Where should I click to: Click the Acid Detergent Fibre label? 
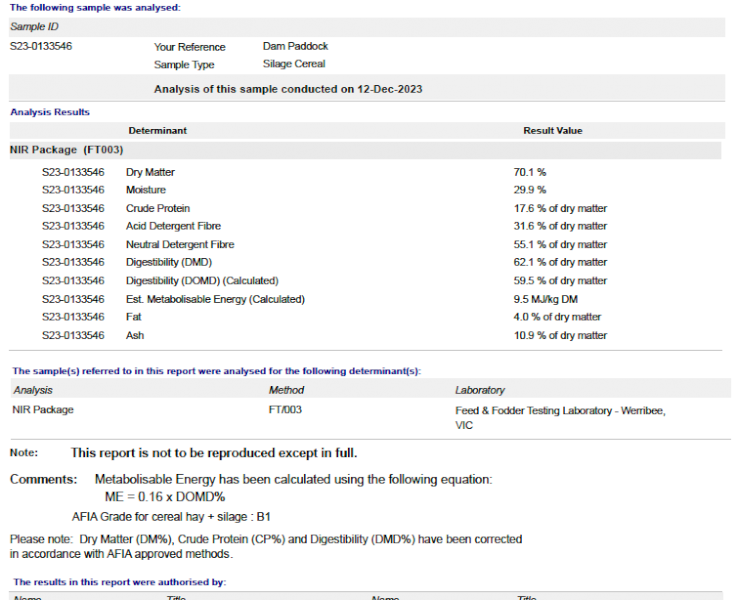pyautogui.click(x=173, y=227)
